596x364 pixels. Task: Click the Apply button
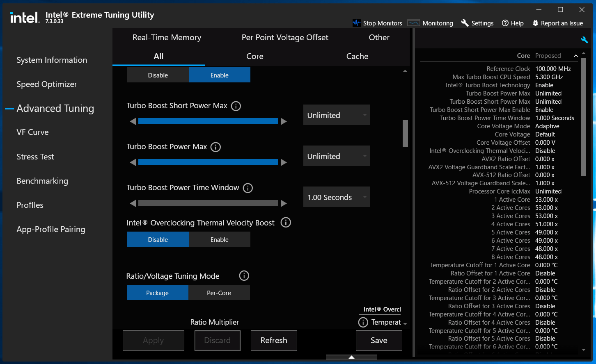pos(154,340)
